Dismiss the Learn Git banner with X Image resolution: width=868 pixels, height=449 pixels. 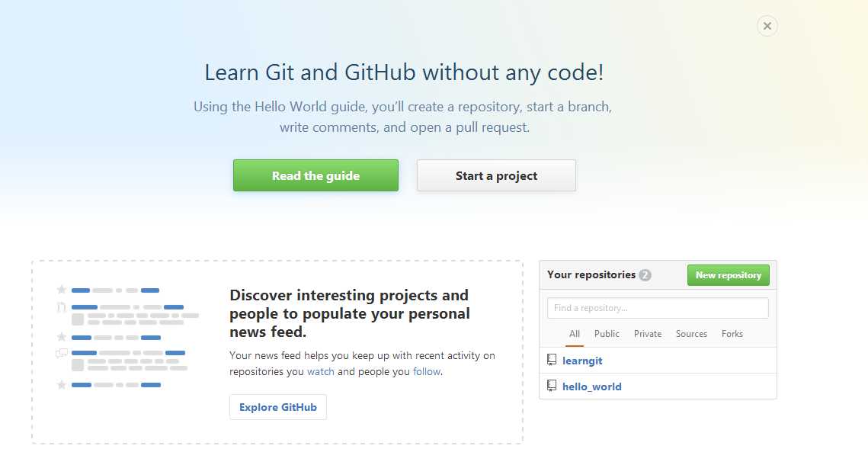pos(767,26)
